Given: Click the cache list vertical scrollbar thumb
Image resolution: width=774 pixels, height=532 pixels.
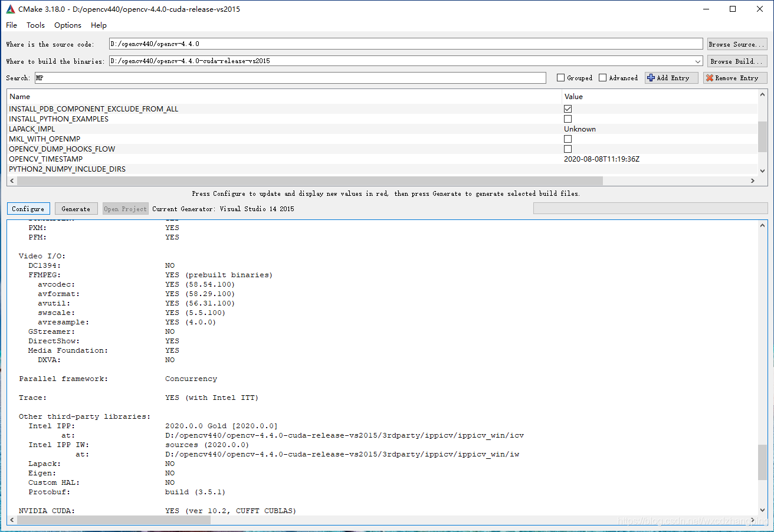Looking at the screenshot, I should pos(763,137).
